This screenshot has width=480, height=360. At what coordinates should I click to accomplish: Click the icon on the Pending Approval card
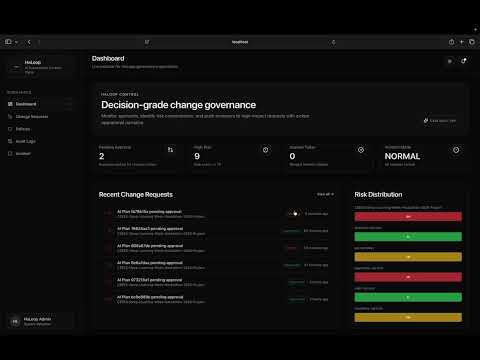tap(170, 150)
